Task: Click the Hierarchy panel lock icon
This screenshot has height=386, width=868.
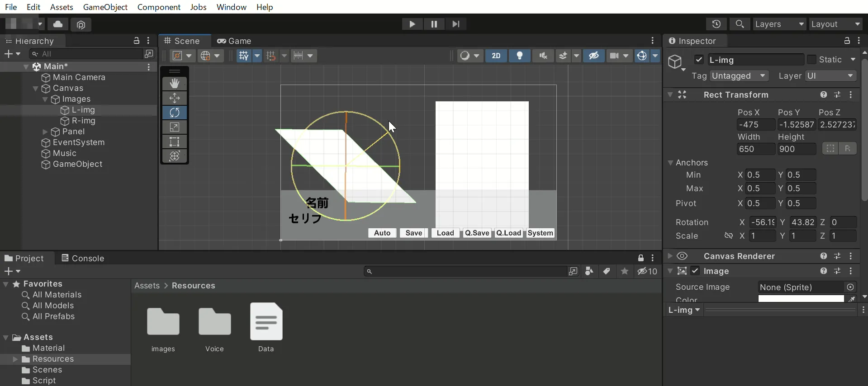Action: tap(136, 41)
